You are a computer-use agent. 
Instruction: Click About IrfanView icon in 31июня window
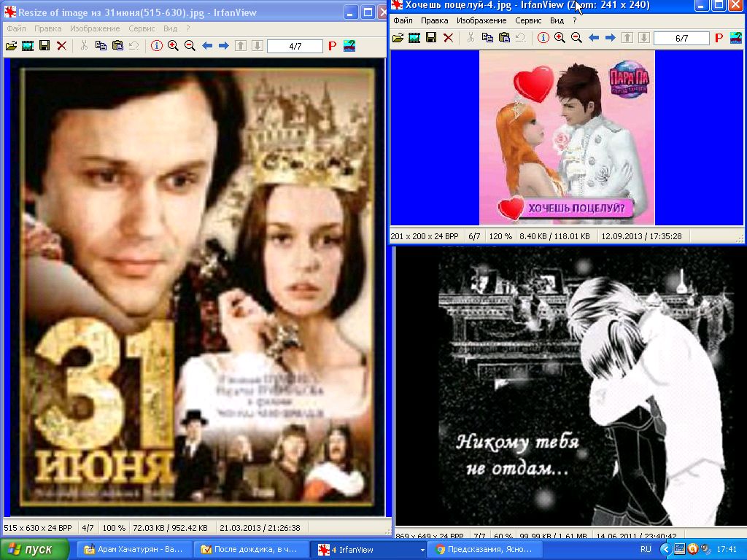349,46
